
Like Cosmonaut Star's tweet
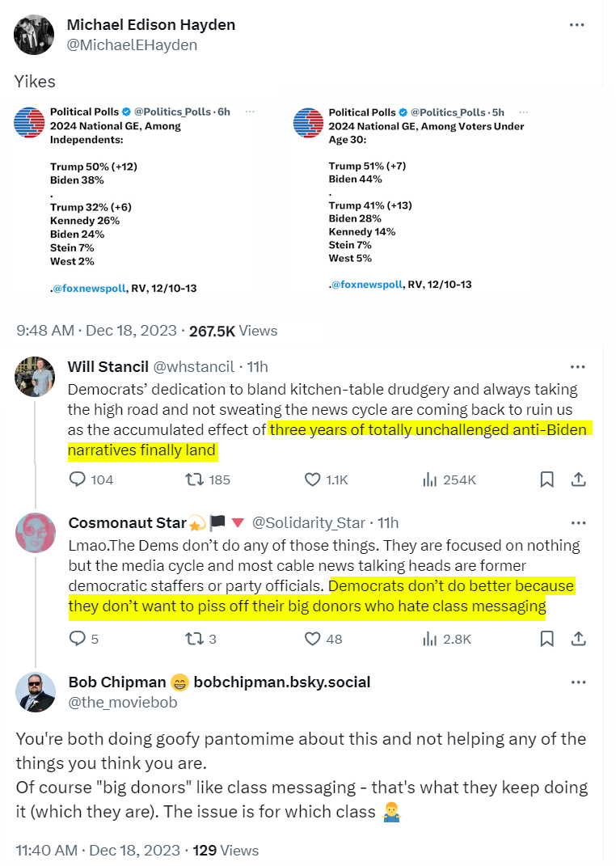click(313, 639)
